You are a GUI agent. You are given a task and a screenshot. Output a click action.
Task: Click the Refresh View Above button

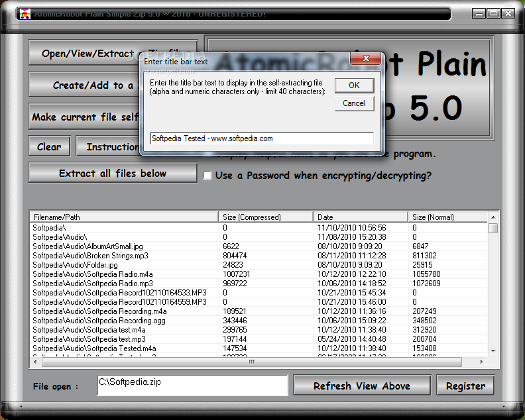pyautogui.click(x=362, y=386)
